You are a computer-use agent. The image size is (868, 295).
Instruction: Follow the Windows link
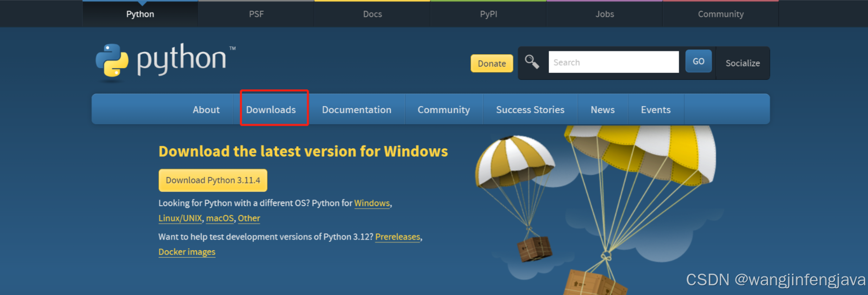pyautogui.click(x=372, y=203)
